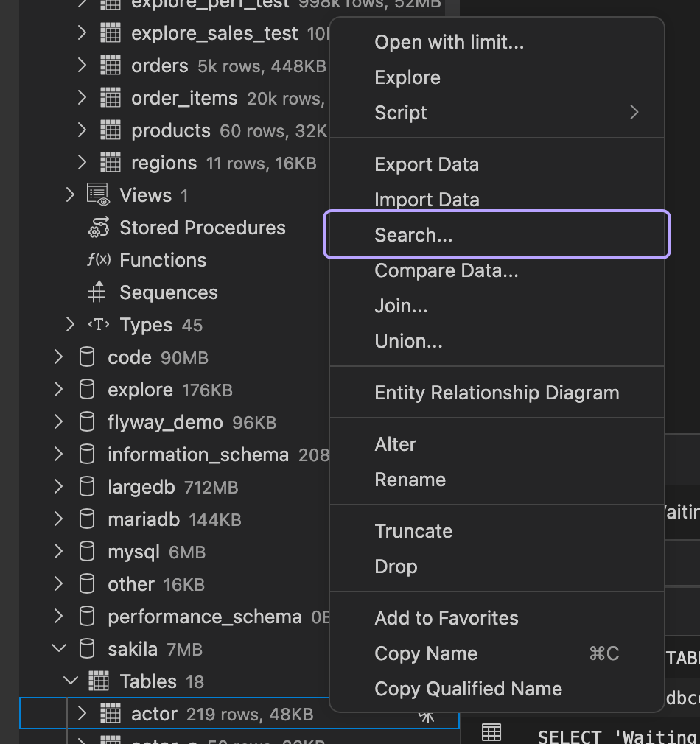Click the actor table icon
Image resolution: width=700 pixels, height=744 pixels.
[110, 713]
